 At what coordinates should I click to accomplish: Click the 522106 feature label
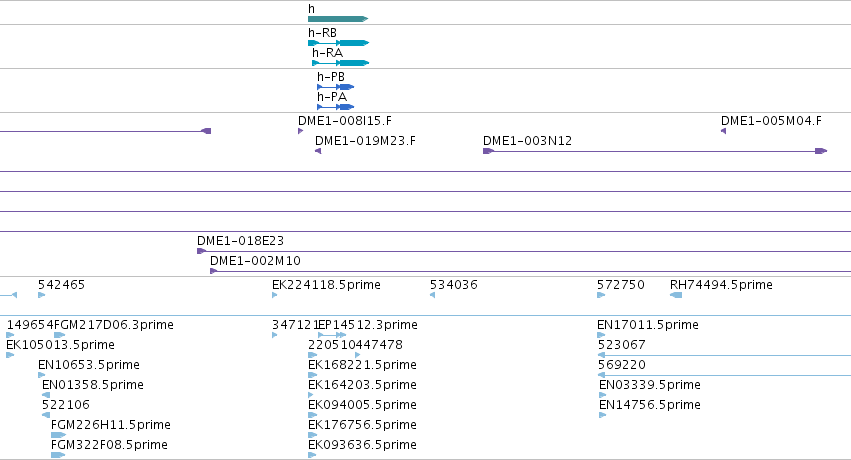(x=66, y=405)
